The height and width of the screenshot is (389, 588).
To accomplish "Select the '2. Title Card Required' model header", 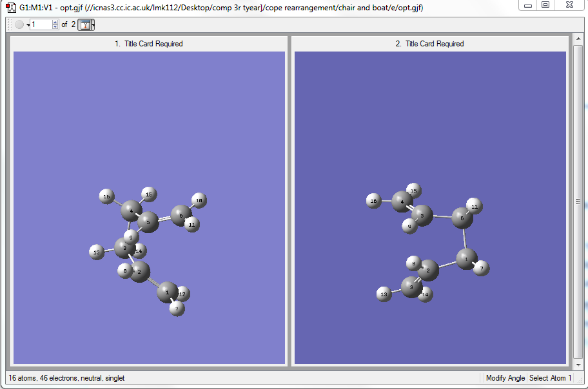I will 430,44.
